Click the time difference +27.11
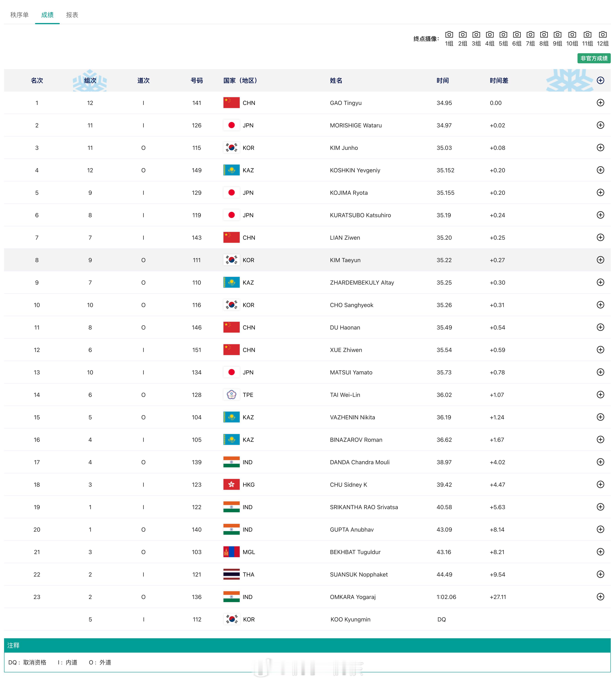Image resolution: width=616 pixels, height=683 pixels. (x=498, y=597)
